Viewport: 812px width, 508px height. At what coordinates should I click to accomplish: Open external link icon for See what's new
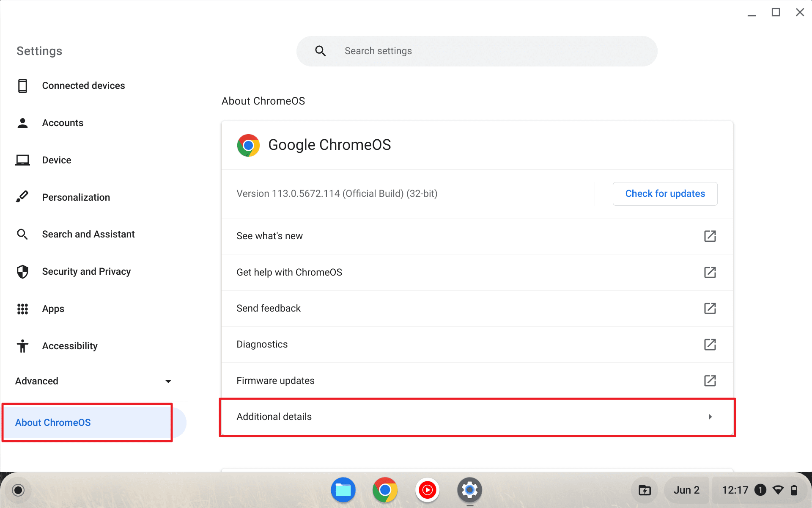point(710,236)
